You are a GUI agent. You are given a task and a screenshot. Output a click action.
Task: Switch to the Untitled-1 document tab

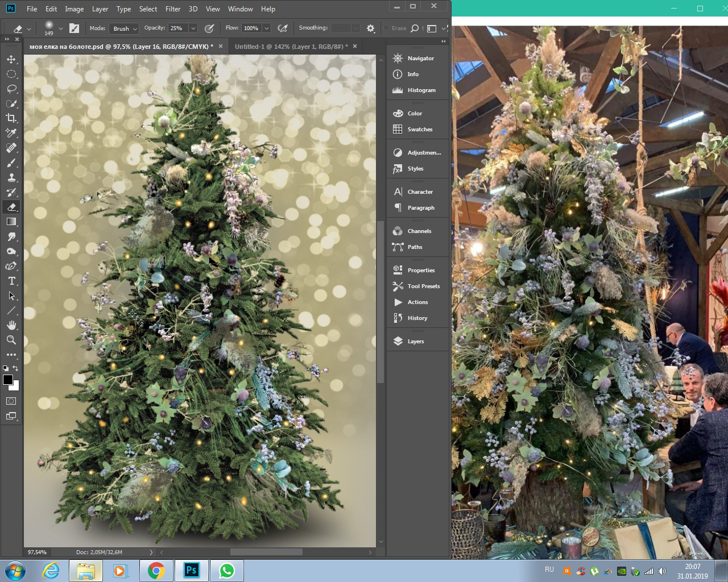point(290,47)
